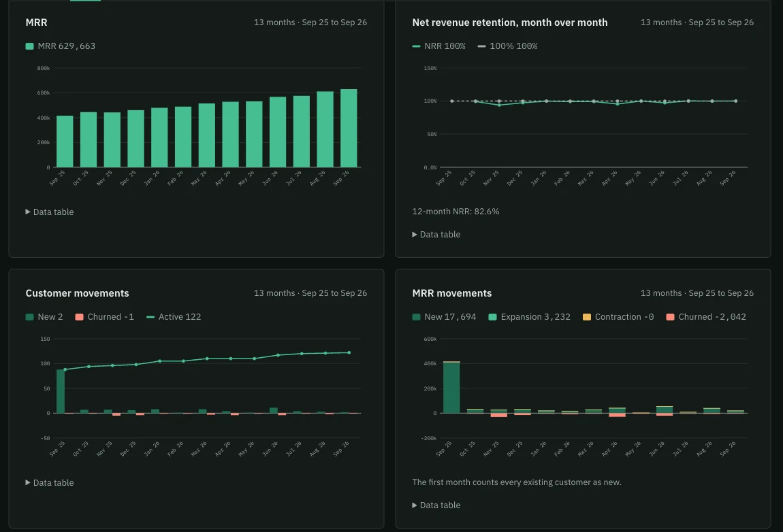Click the Net revenue retention, month over month title

[510, 22]
